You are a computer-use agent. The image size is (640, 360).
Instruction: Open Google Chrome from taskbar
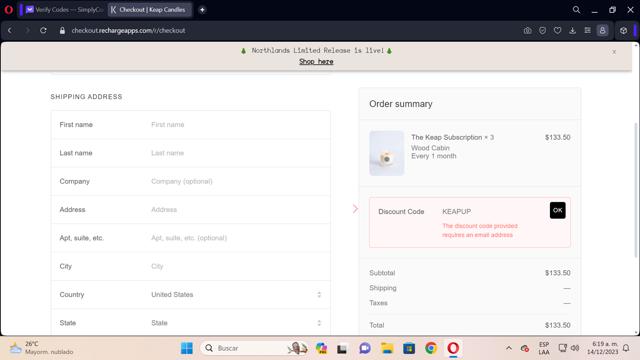tap(431, 348)
